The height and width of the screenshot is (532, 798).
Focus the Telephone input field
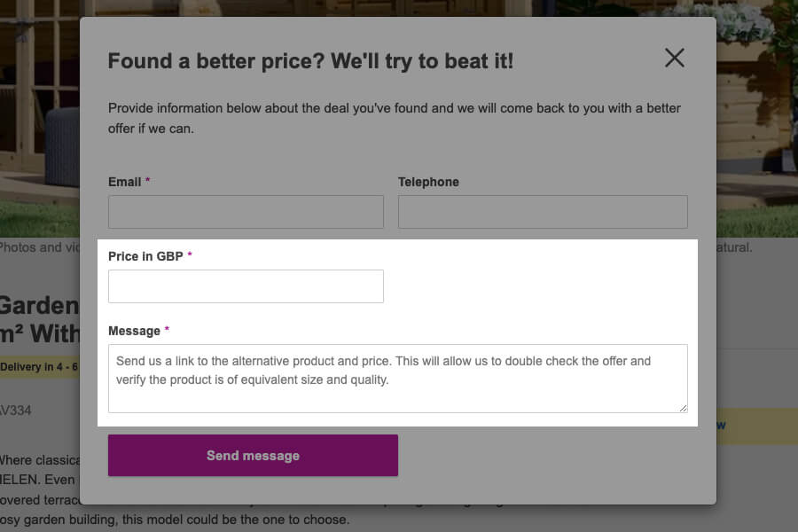(543, 212)
